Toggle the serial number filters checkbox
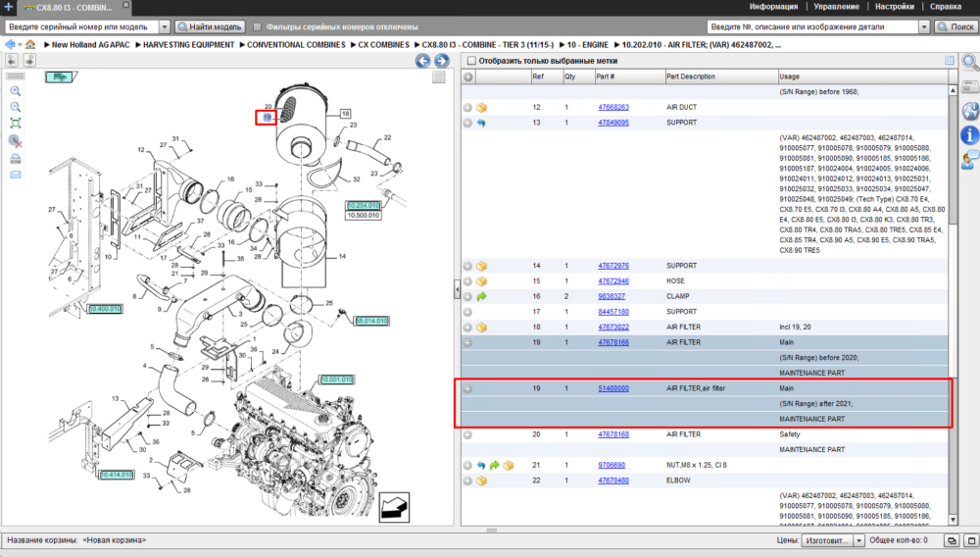 tap(257, 26)
